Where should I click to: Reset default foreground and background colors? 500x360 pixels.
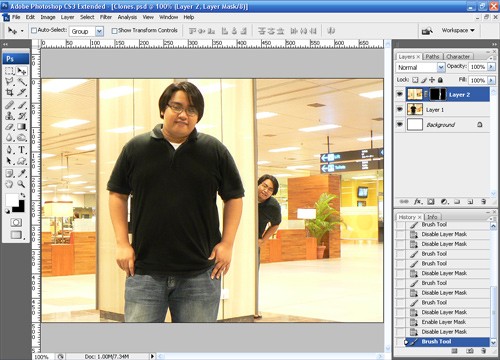[x=7, y=211]
